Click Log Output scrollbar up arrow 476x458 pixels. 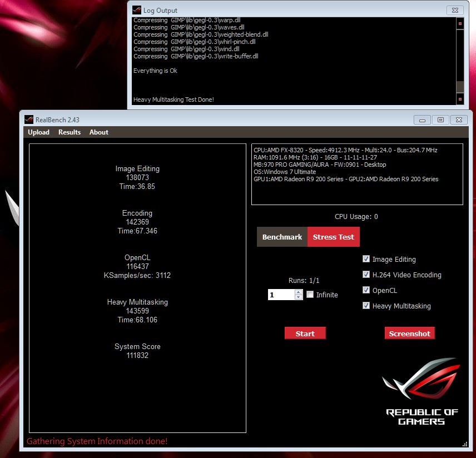460,23
